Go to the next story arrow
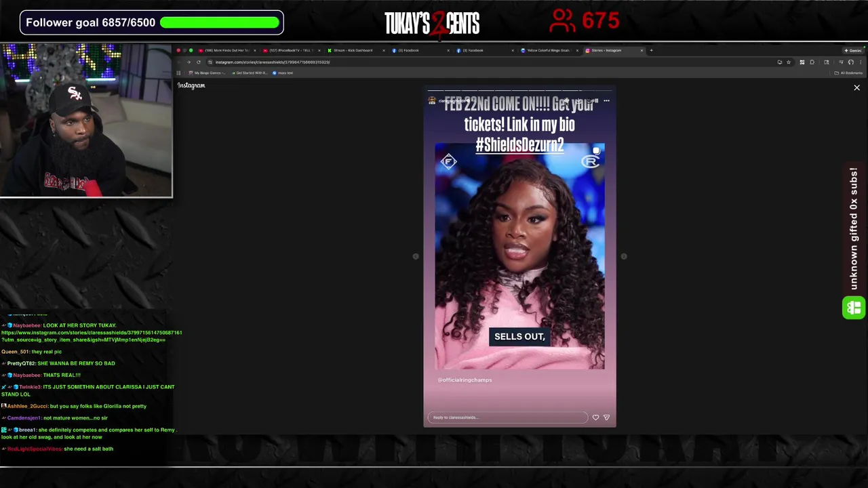This screenshot has width=868, height=488. pos(624,256)
